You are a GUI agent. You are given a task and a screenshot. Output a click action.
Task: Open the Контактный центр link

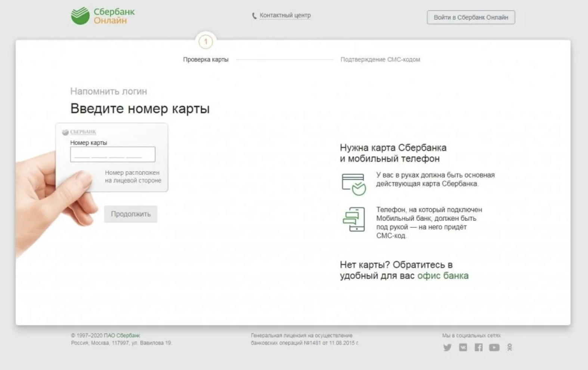coord(285,15)
